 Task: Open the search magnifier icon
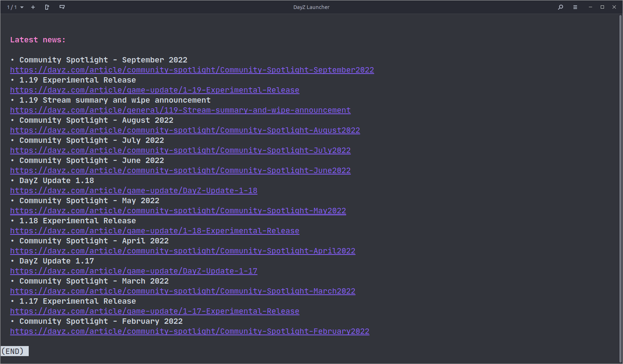tap(561, 7)
